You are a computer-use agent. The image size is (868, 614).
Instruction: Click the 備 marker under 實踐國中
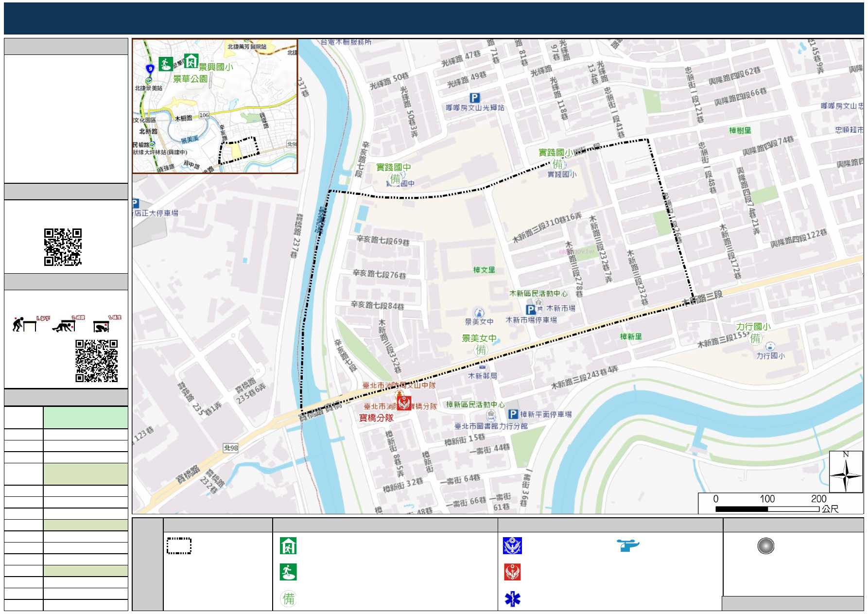coord(396,179)
